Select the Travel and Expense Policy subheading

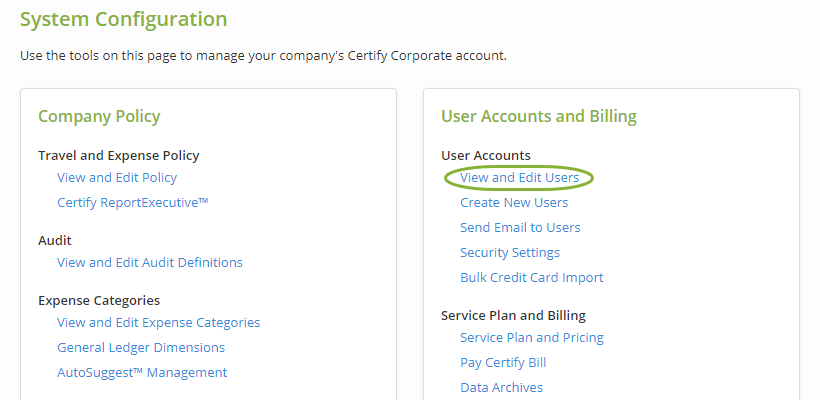(118, 155)
